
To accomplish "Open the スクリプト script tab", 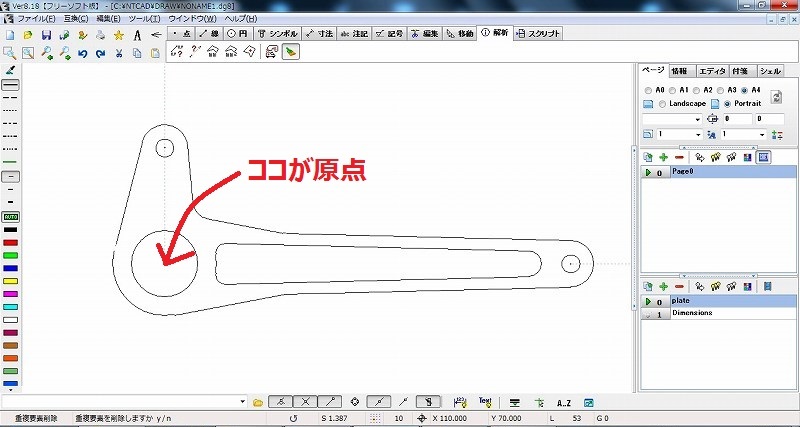I will (539, 33).
